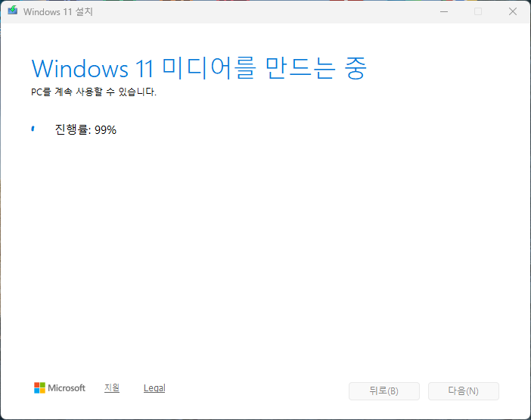Open the Legal link
Viewport: 531px width, 420px height.
[154, 388]
